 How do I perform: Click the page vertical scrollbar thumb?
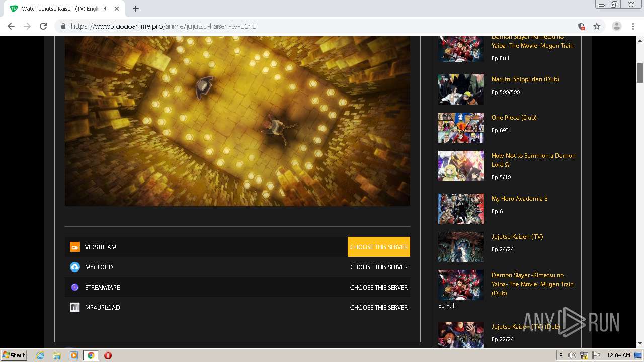[x=640, y=73]
